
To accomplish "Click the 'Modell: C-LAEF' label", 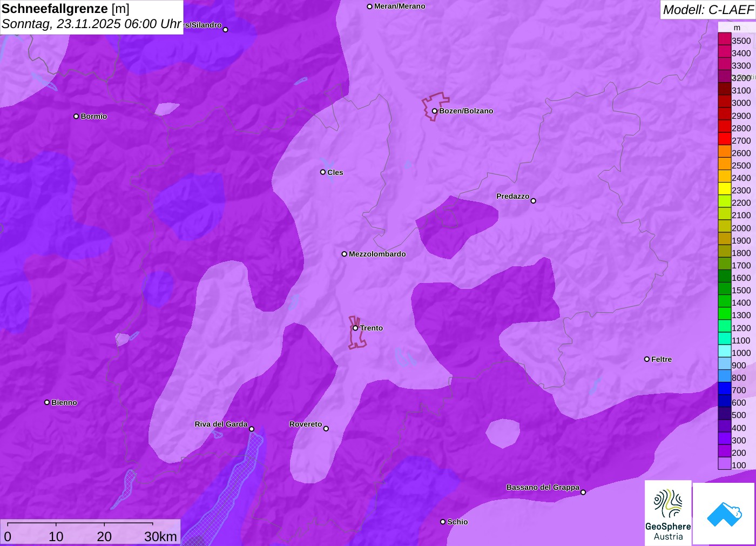I will (x=708, y=10).
